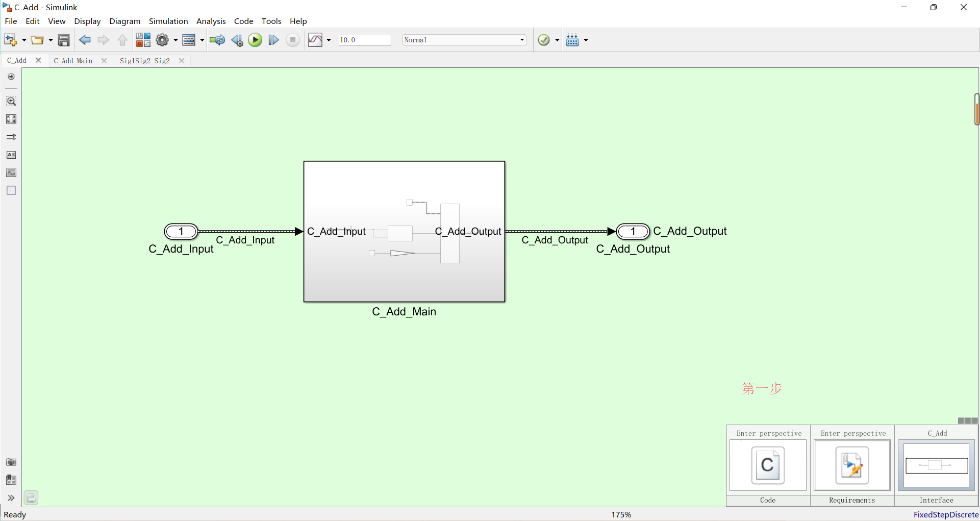Open the File menu
Viewport: 980px width, 521px height.
click(x=11, y=21)
